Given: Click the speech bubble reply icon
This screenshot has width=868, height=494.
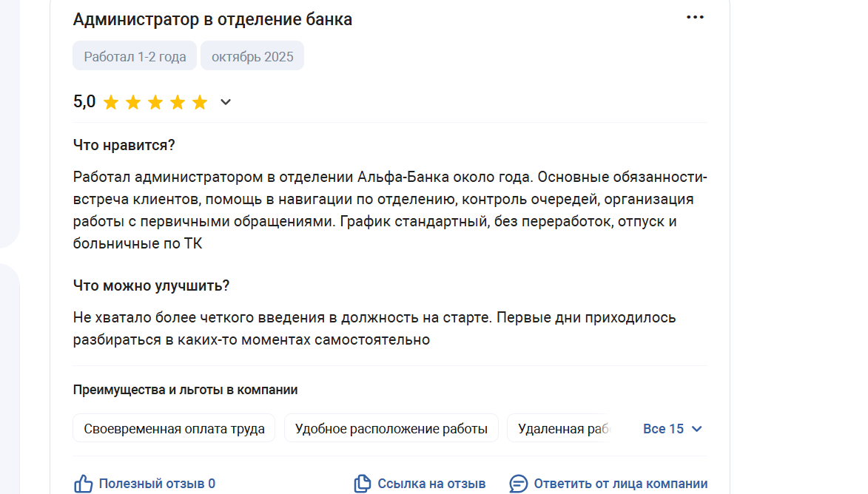Looking at the screenshot, I should point(518,484).
